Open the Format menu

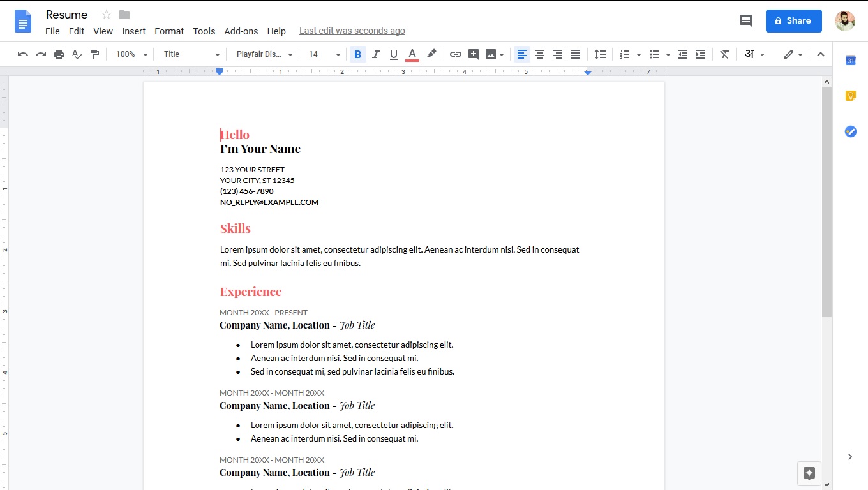(169, 31)
